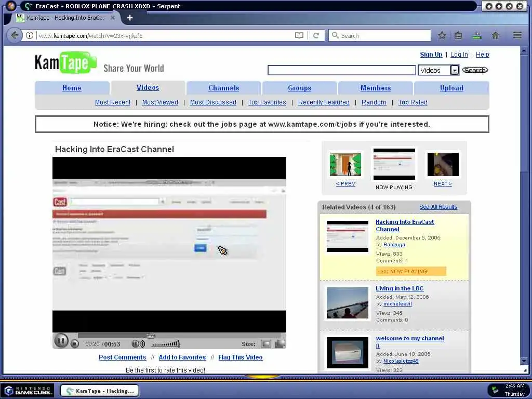Click the page scrollbar down arrow
This screenshot has width=532, height=399.
tap(524, 361)
